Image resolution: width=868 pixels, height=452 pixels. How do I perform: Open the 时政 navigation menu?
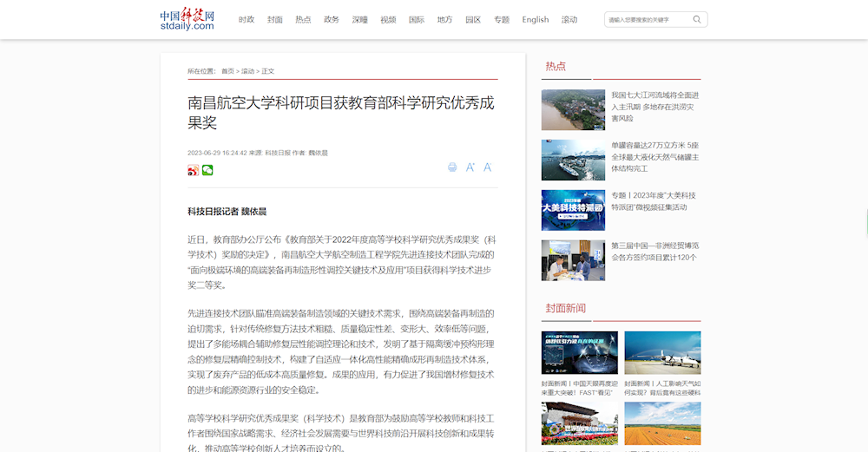pos(247,19)
